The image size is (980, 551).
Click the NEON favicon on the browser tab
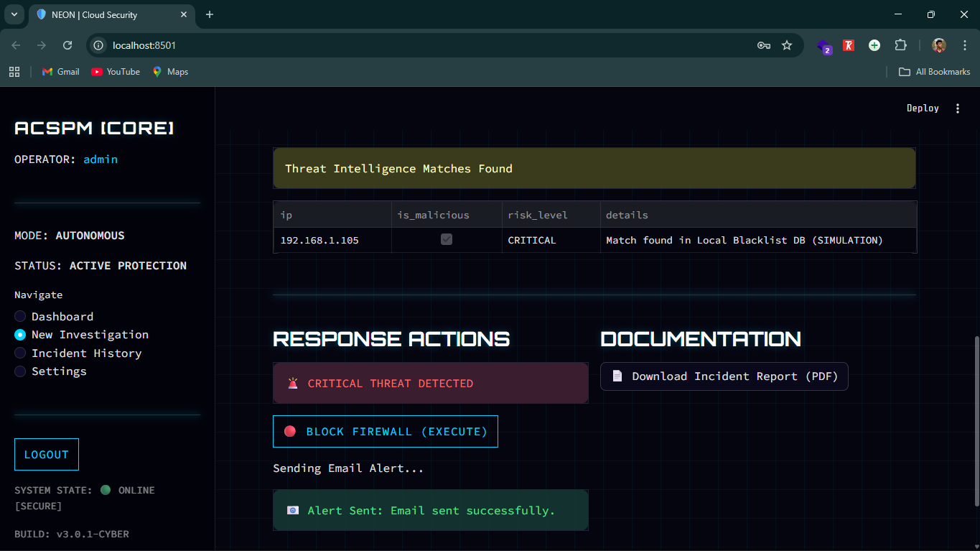41,14
